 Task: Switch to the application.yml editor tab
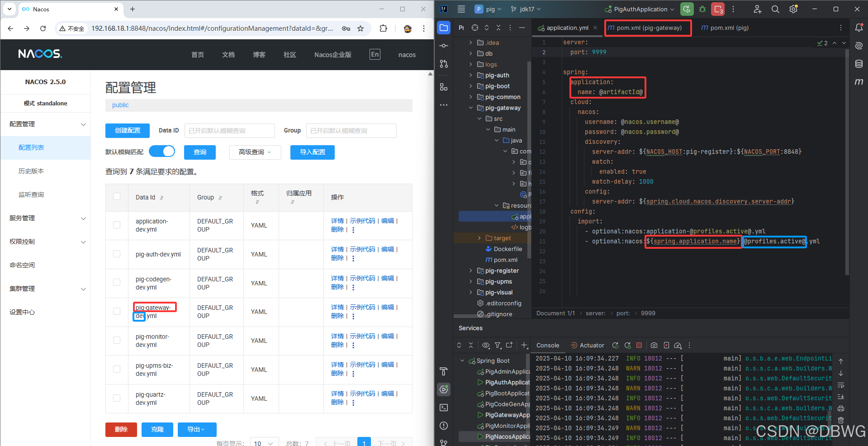(567, 28)
